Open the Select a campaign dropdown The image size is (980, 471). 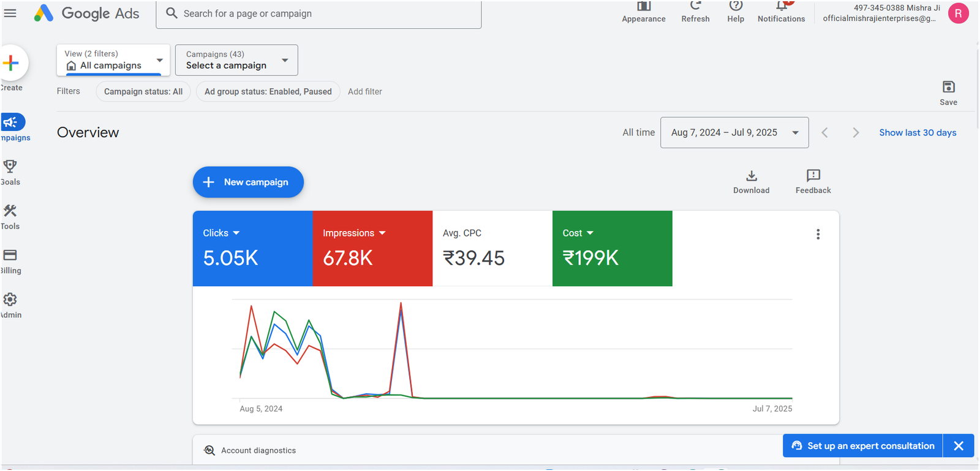pos(236,60)
